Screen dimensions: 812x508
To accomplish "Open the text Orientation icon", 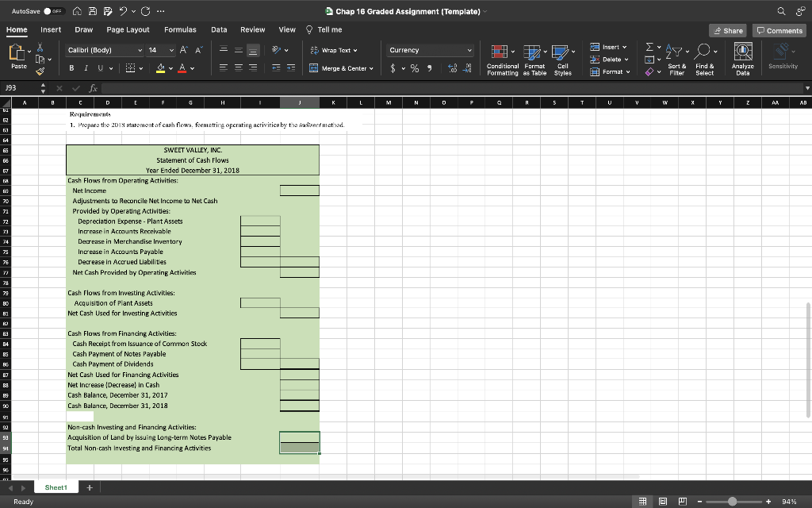I will (x=277, y=50).
